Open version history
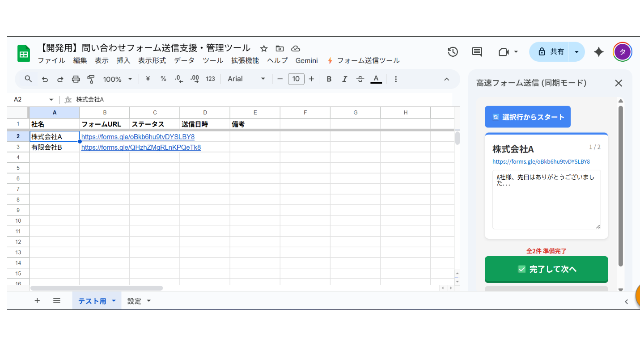Screen dimensions: 644x338 click(453, 52)
